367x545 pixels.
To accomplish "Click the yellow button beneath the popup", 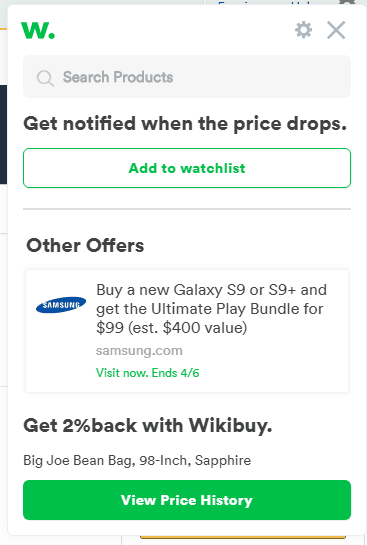I will pyautogui.click(x=243, y=538).
